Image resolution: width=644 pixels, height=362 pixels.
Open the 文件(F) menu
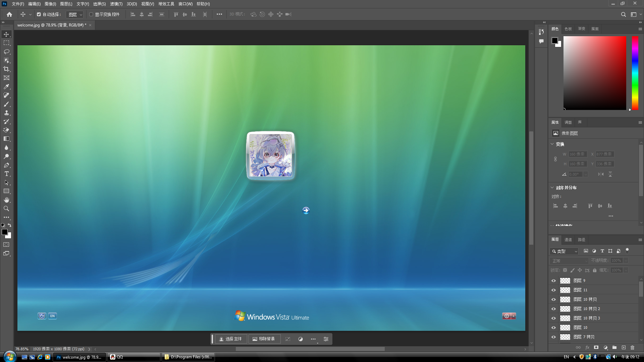(18, 4)
